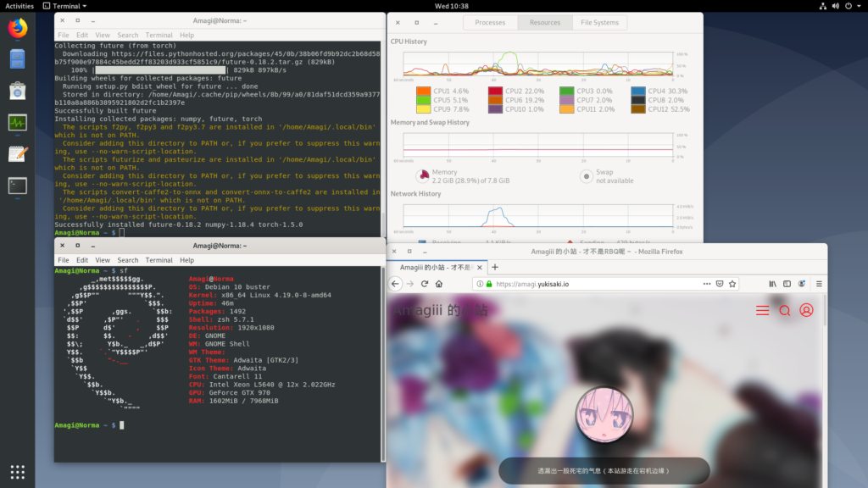Click the Memory pie color picker
Image resolution: width=868 pixels, height=488 pixels.
pyautogui.click(x=423, y=176)
